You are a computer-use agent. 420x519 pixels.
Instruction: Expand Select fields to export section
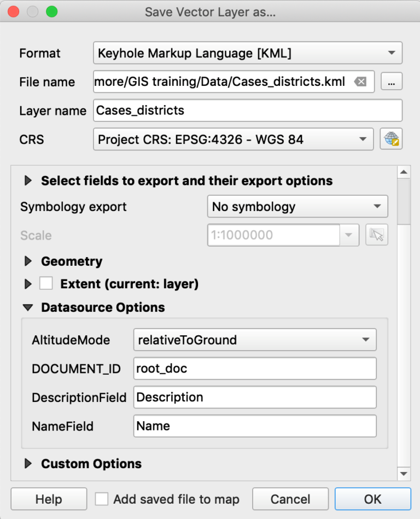coord(28,180)
